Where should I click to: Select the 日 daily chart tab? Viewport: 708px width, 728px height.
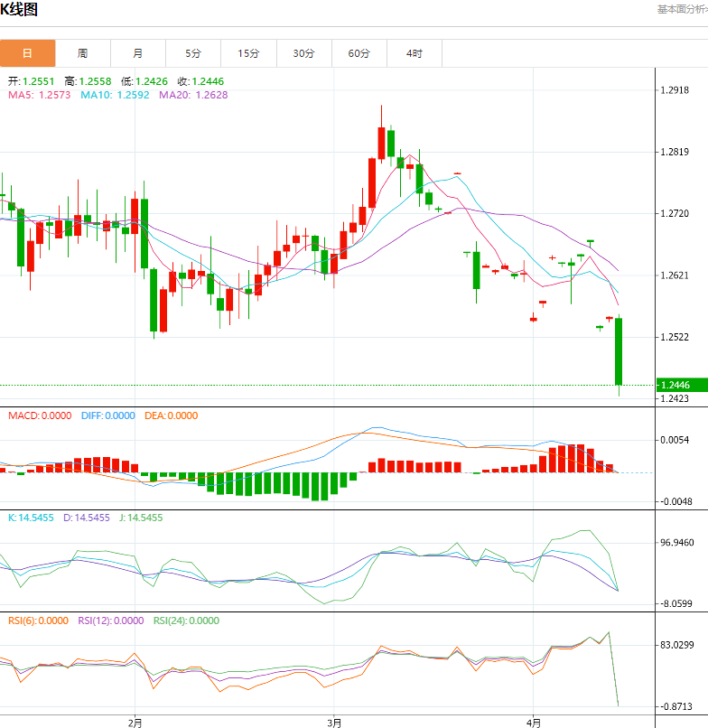tap(27, 53)
